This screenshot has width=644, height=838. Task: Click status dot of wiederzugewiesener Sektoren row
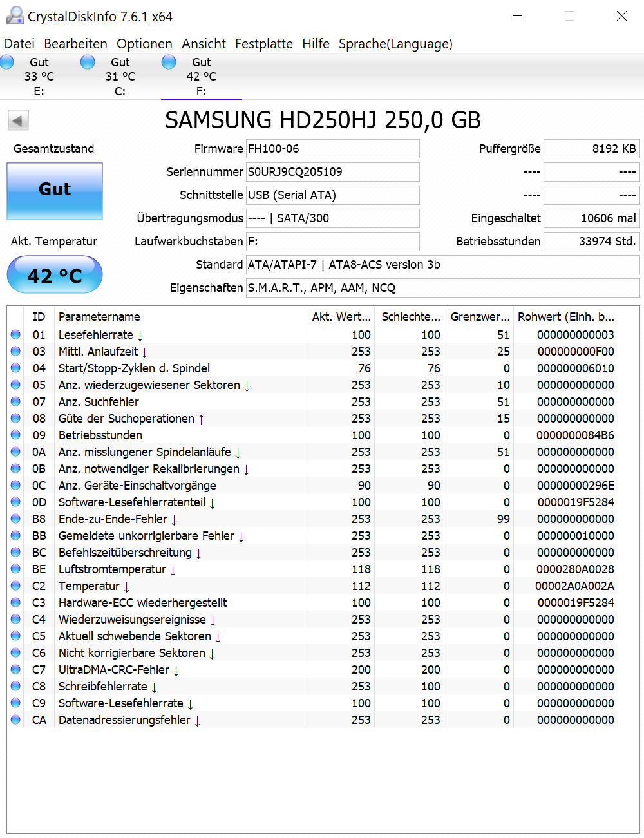tap(15, 385)
